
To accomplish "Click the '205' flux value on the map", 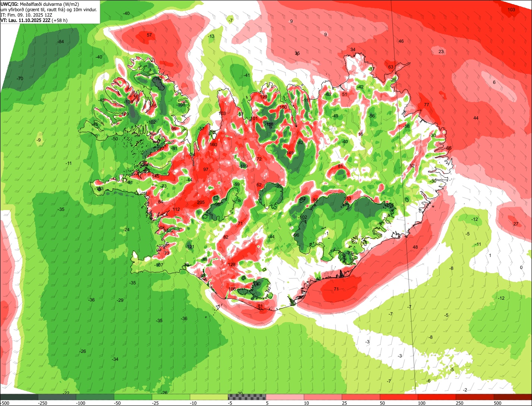I will point(201,203).
